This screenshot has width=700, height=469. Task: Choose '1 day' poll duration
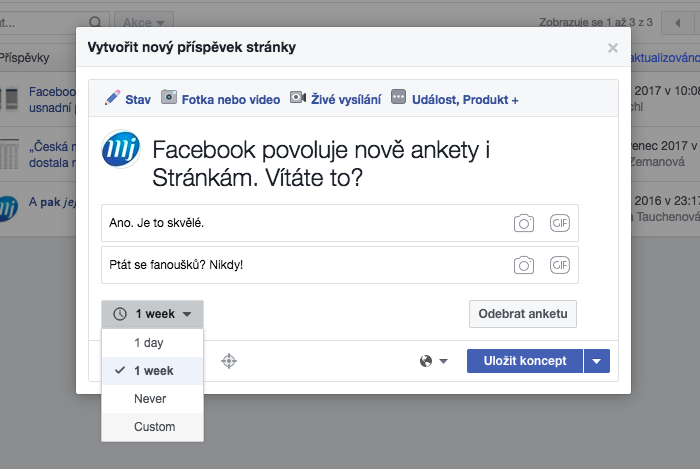pos(153,343)
